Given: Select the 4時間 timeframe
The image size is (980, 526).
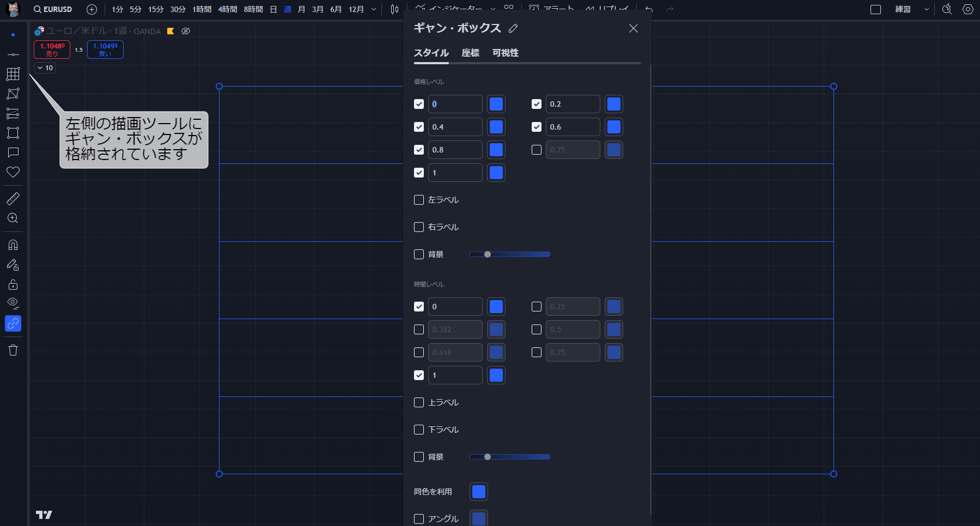Looking at the screenshot, I should [227, 9].
